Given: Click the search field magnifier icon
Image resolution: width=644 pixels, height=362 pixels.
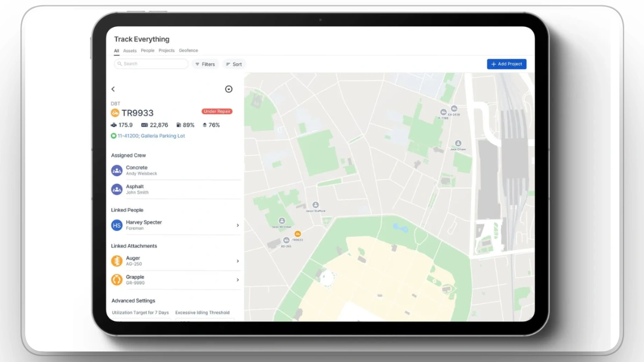Looking at the screenshot, I should [119, 64].
